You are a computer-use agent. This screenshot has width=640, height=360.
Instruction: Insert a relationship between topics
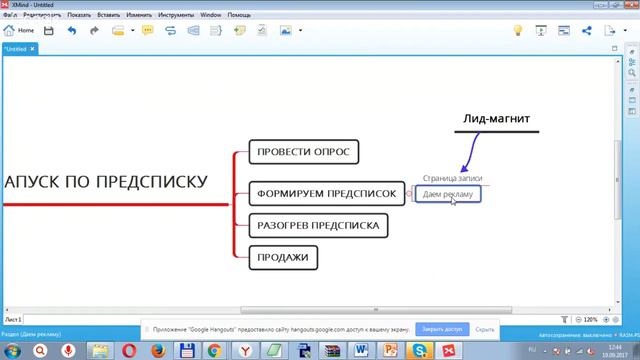pos(171,31)
